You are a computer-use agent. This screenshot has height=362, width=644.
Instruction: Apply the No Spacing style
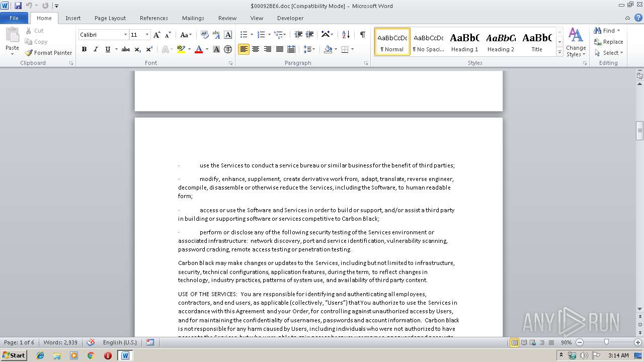(428, 42)
